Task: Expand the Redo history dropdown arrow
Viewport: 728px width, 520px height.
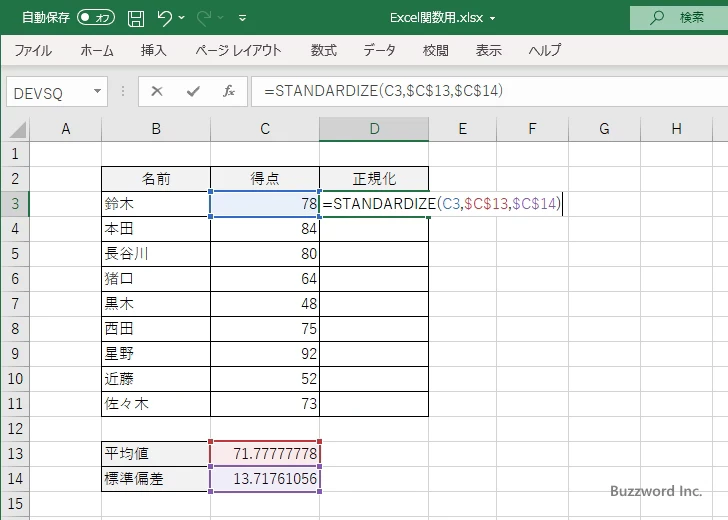Action: point(221,18)
